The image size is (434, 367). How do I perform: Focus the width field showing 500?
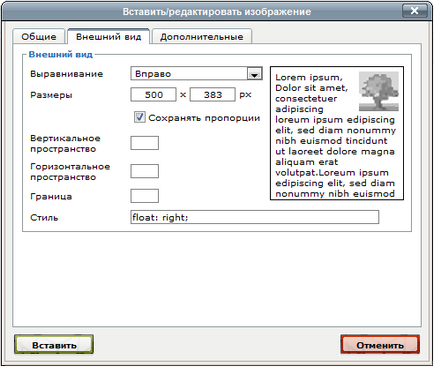click(x=153, y=95)
